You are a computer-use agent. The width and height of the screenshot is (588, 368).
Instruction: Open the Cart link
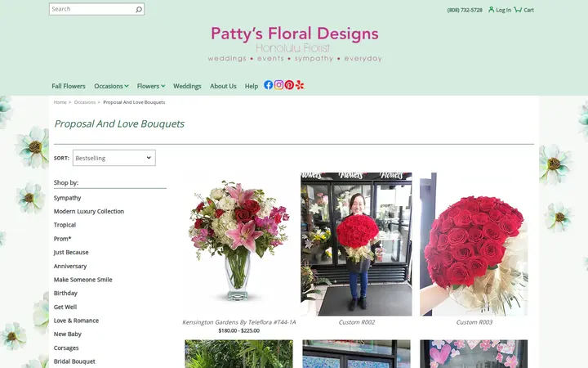click(528, 10)
